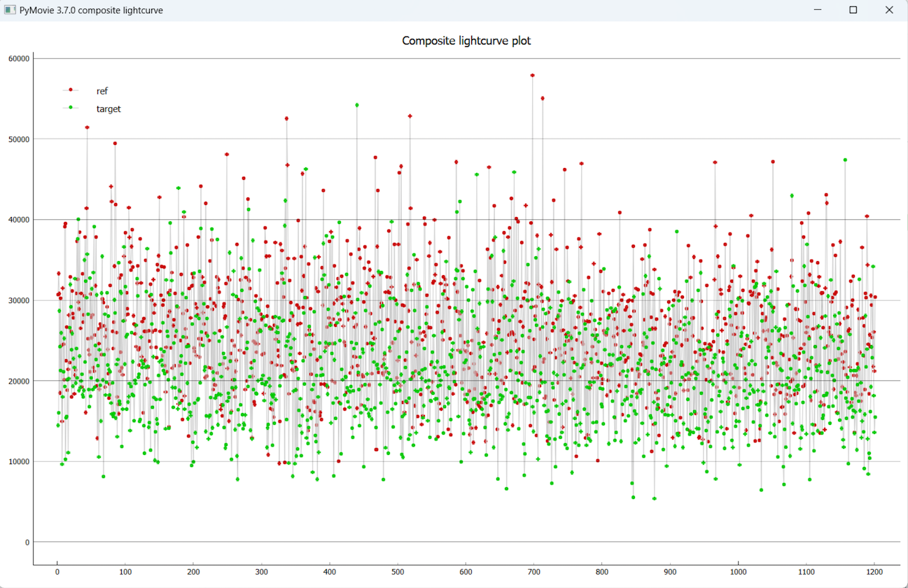
Task: Click the 600 x-axis tick label
Action: [x=466, y=571]
